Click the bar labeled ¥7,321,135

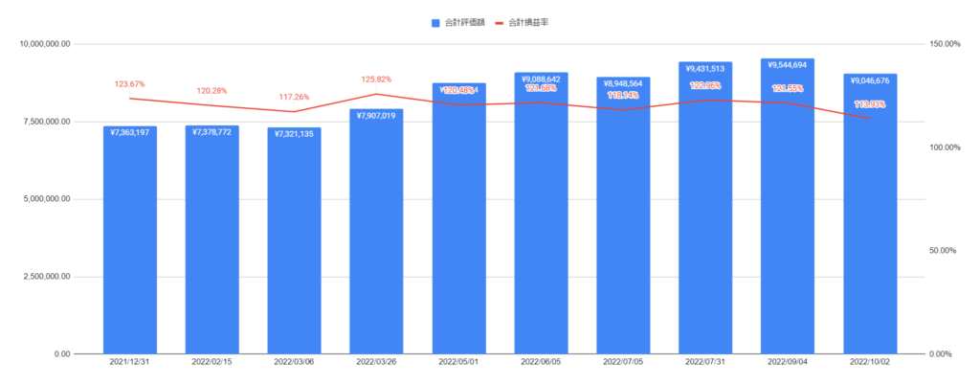point(295,240)
